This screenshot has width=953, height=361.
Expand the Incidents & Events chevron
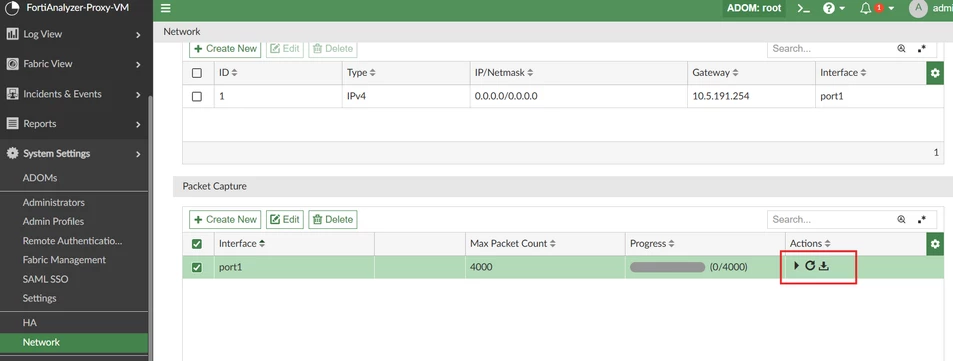138,95
